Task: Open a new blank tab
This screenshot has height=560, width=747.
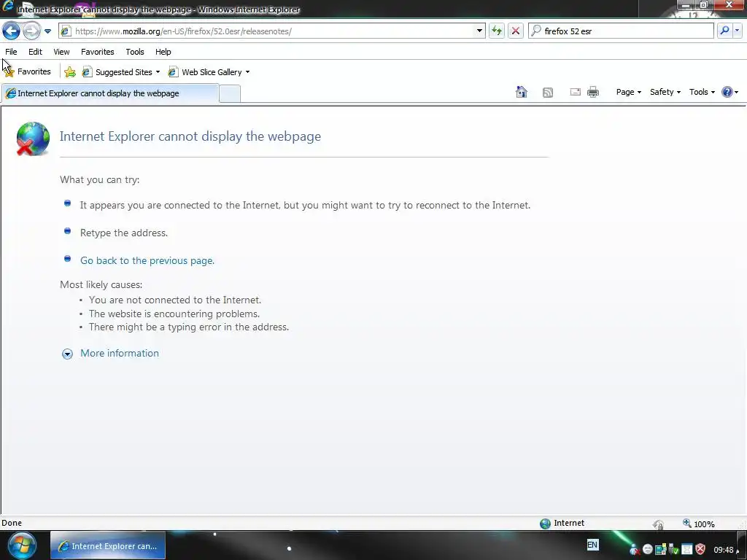Action: click(230, 94)
